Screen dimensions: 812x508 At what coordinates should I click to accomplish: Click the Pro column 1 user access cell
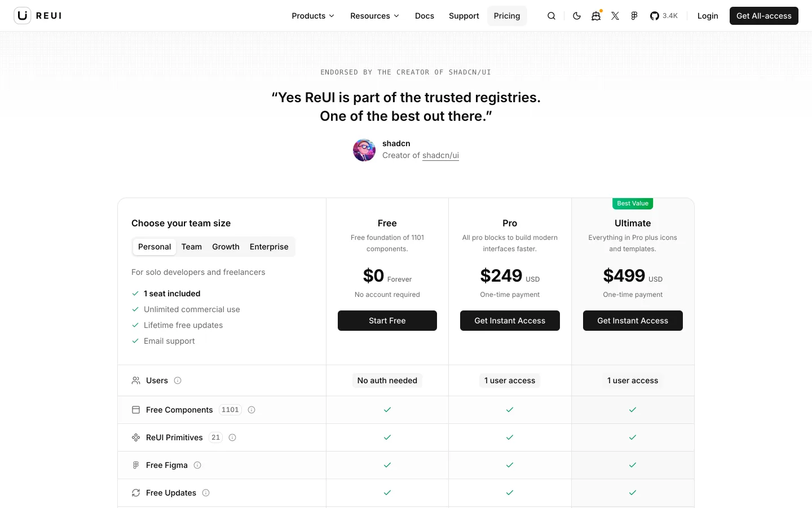(x=510, y=380)
